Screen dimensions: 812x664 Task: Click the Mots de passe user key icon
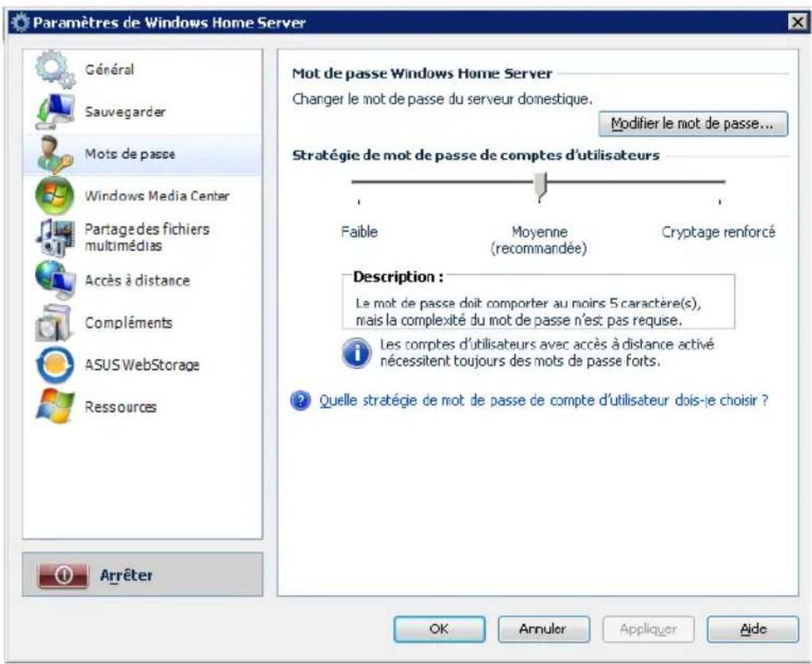pos(55,154)
